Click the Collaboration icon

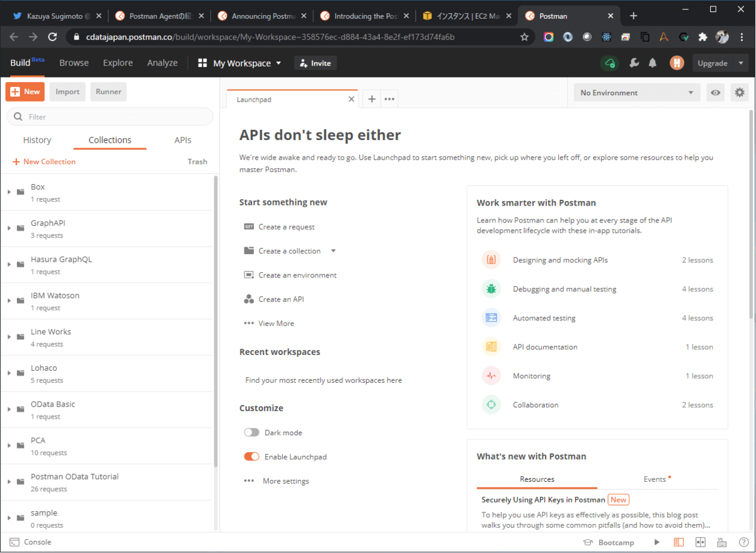click(x=491, y=405)
